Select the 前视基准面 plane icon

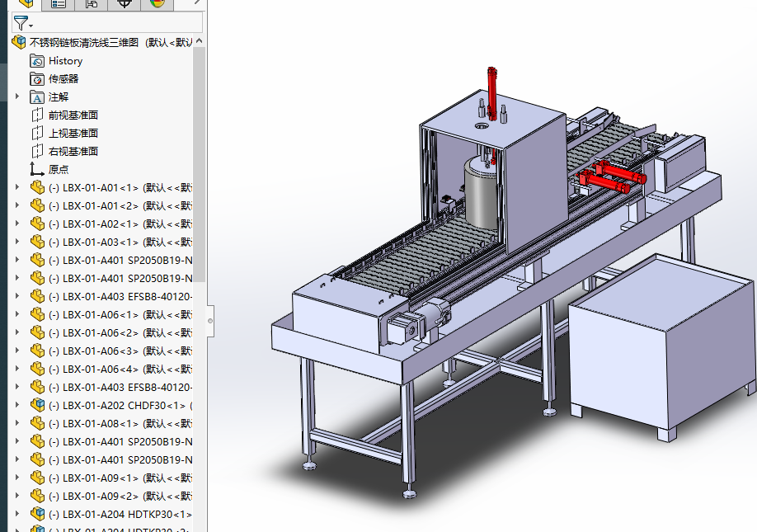point(37,115)
